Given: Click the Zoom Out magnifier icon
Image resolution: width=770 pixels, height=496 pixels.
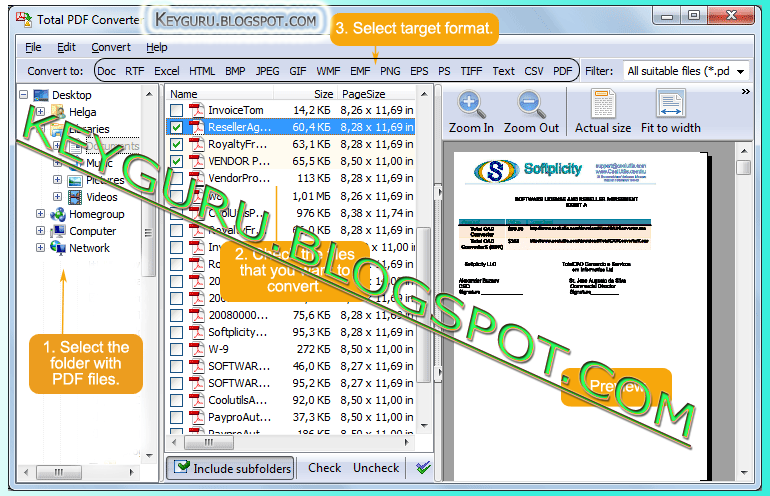Looking at the screenshot, I should [x=531, y=104].
